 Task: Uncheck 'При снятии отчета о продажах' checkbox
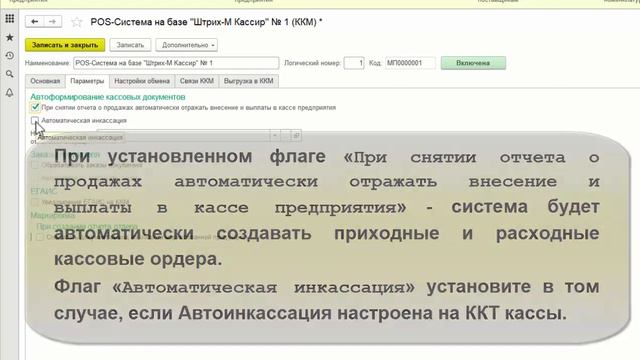(x=35, y=107)
